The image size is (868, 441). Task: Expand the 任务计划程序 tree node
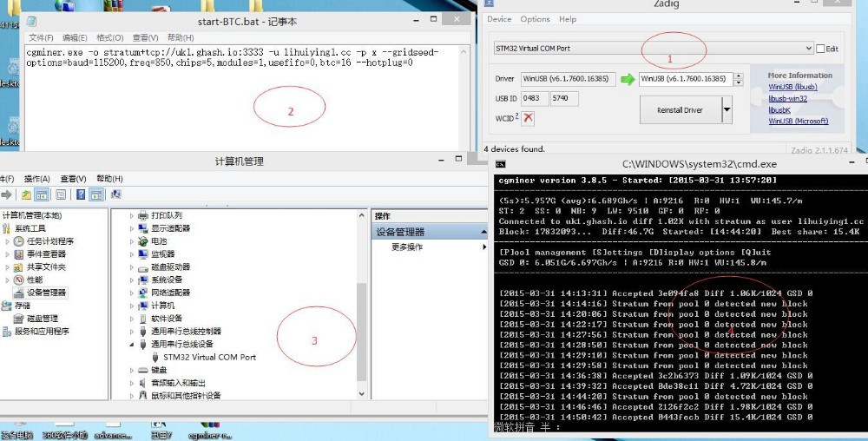(x=8, y=241)
